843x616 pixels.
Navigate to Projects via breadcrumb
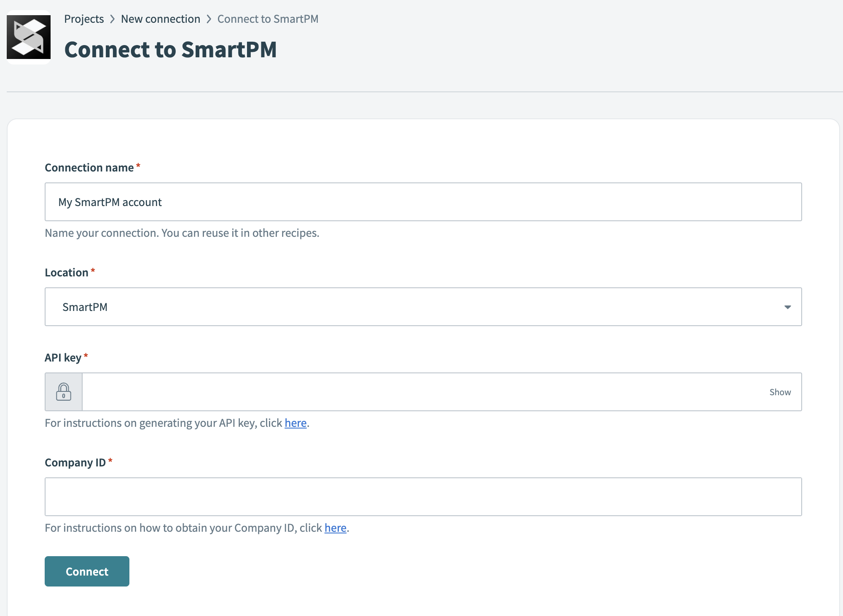(84, 19)
